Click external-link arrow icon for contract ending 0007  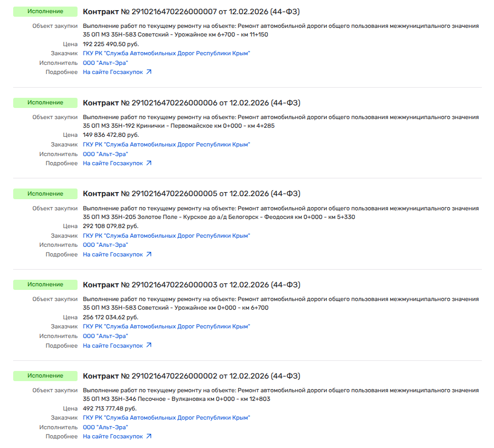[x=149, y=72]
